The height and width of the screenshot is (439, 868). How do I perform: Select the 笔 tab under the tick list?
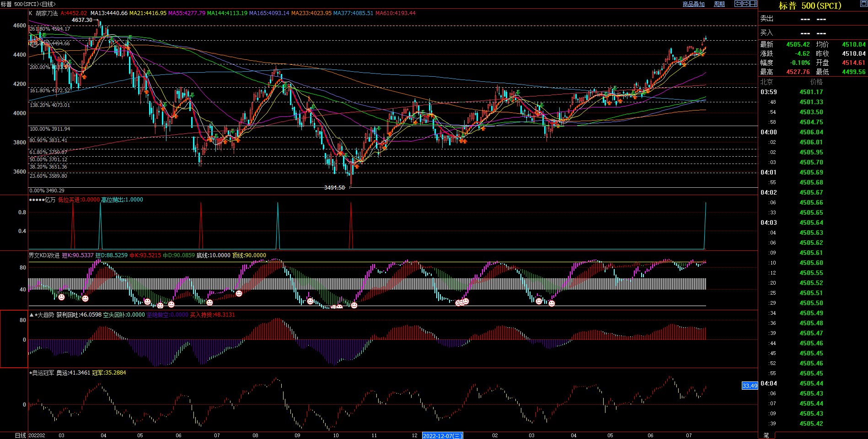tap(766, 435)
